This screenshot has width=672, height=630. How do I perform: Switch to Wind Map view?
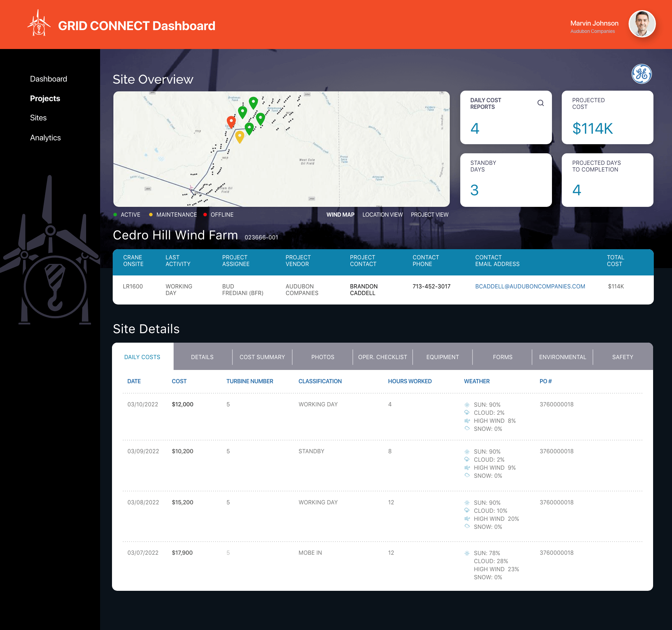[x=340, y=215]
